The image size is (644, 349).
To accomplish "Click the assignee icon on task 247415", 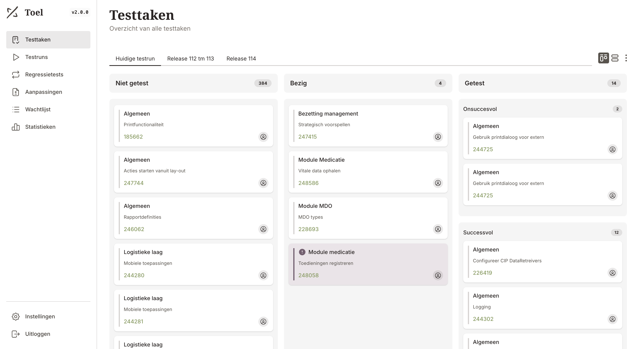I will [438, 137].
